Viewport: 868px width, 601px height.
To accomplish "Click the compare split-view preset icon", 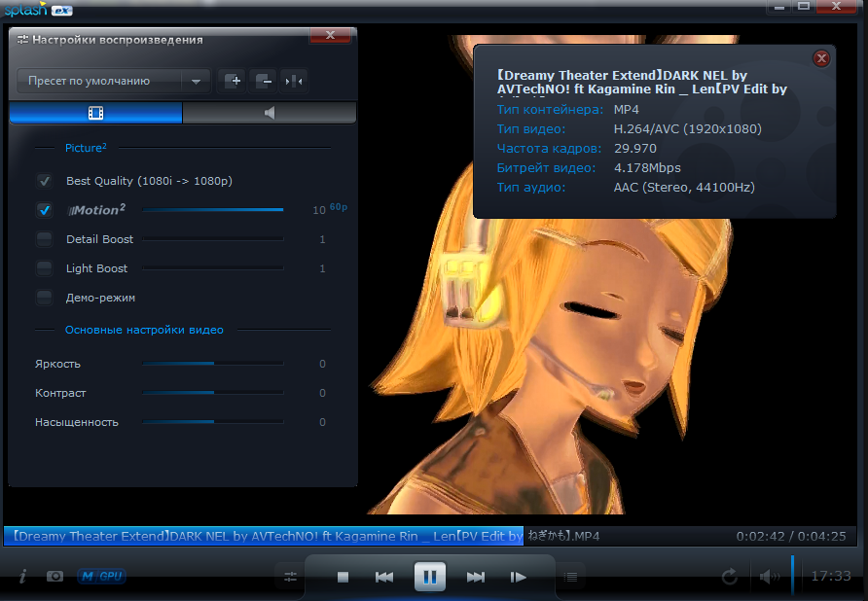I will 294,81.
